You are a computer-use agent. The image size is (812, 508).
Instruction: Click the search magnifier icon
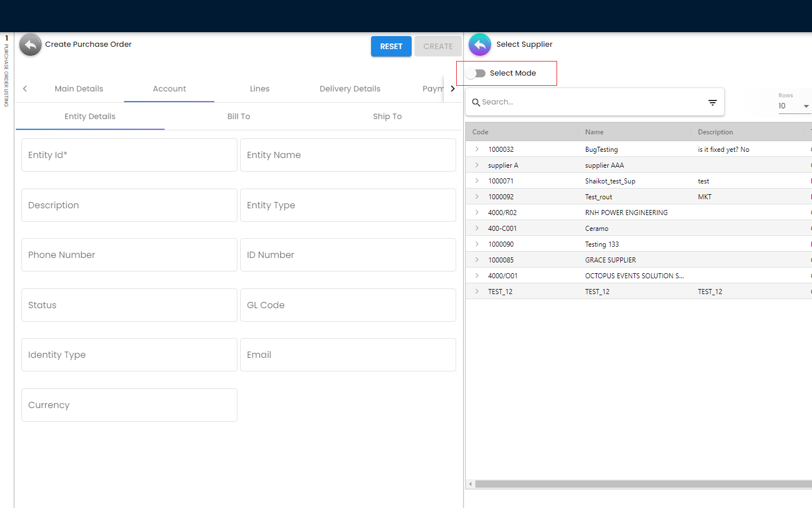click(x=476, y=102)
